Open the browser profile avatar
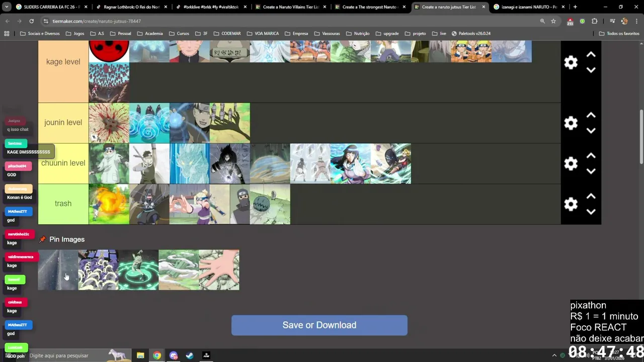Viewport: 644px width, 362px height. [624, 21]
